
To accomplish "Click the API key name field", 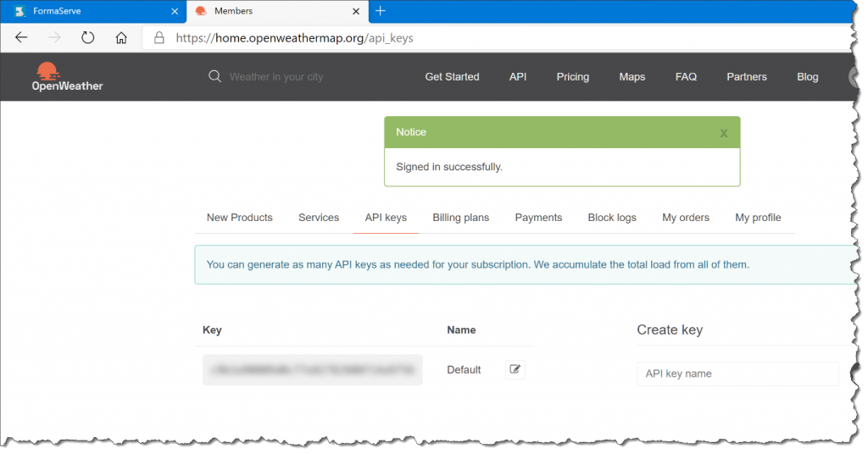I will [737, 374].
